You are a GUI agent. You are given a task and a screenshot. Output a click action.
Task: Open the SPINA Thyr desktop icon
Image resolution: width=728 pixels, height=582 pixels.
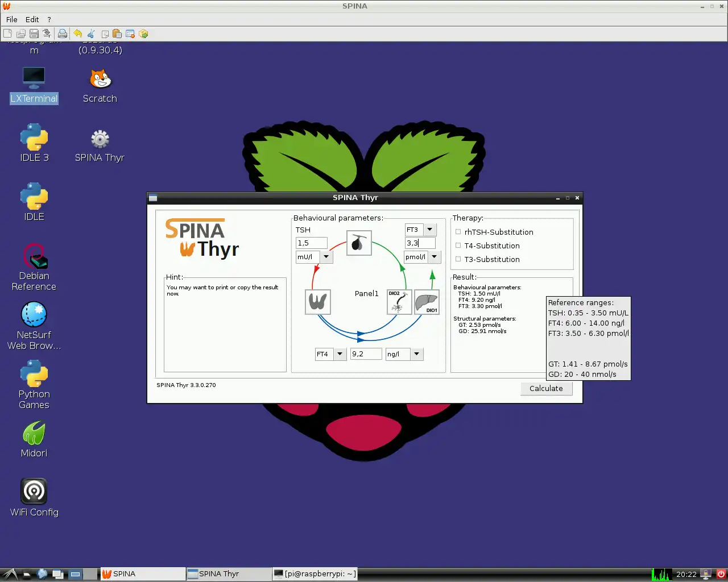tap(100, 146)
